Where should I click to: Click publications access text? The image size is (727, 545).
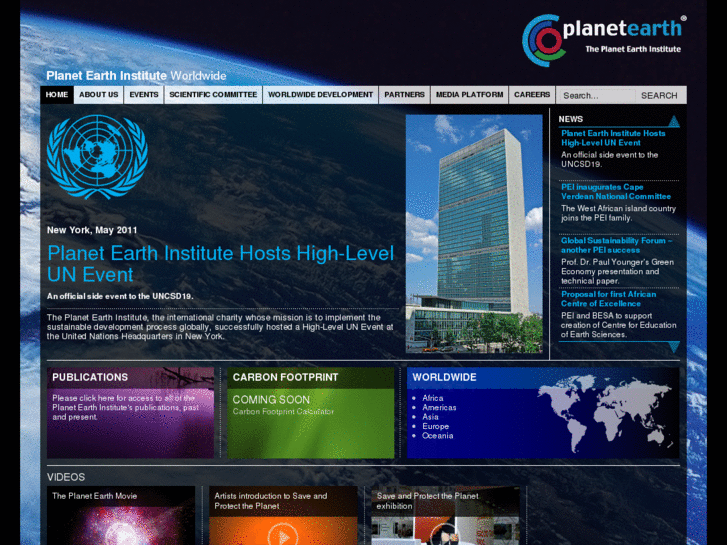[125, 407]
